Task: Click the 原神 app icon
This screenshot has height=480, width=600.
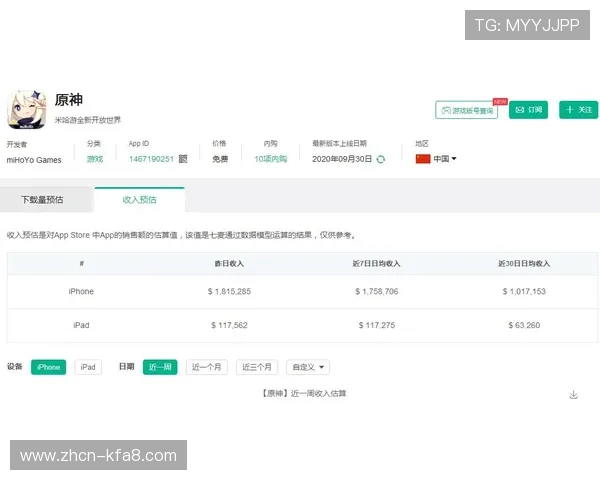Action: coord(27,110)
